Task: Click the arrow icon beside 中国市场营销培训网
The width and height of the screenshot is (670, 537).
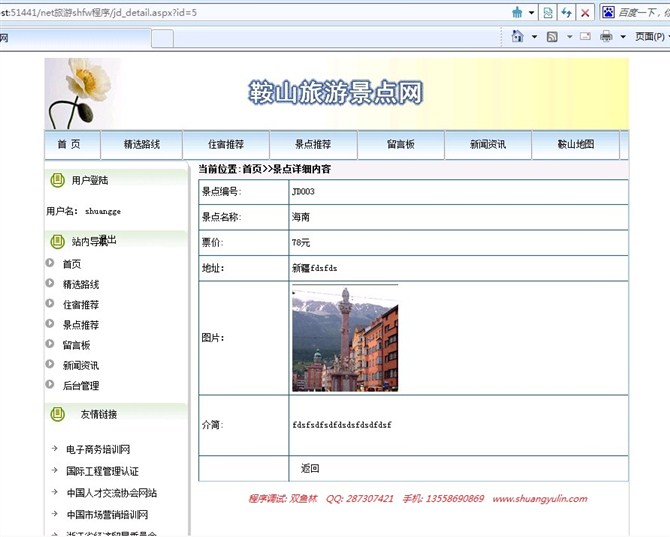Action: [x=55, y=514]
